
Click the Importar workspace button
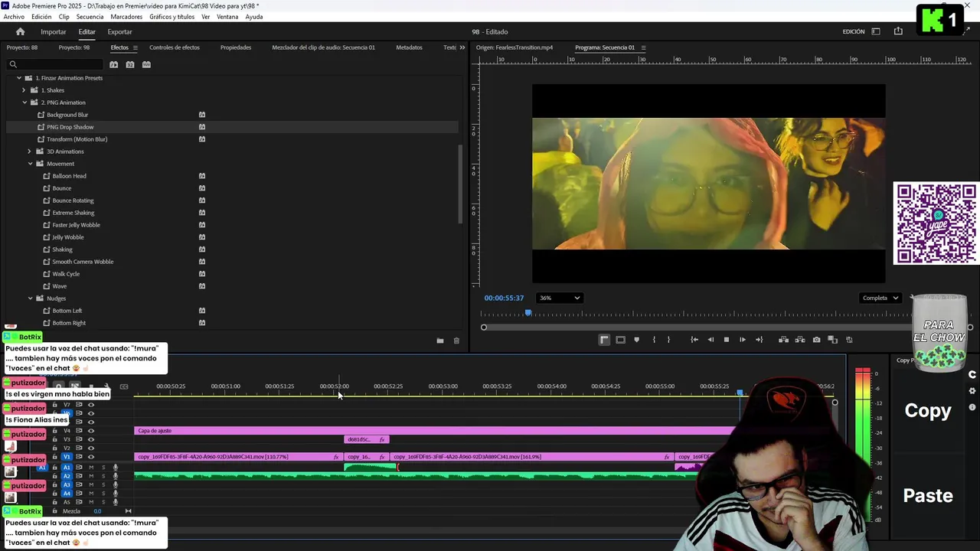click(54, 31)
